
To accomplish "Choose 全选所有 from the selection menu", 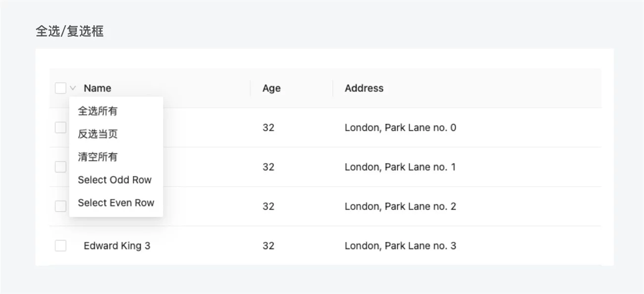I will (98, 111).
